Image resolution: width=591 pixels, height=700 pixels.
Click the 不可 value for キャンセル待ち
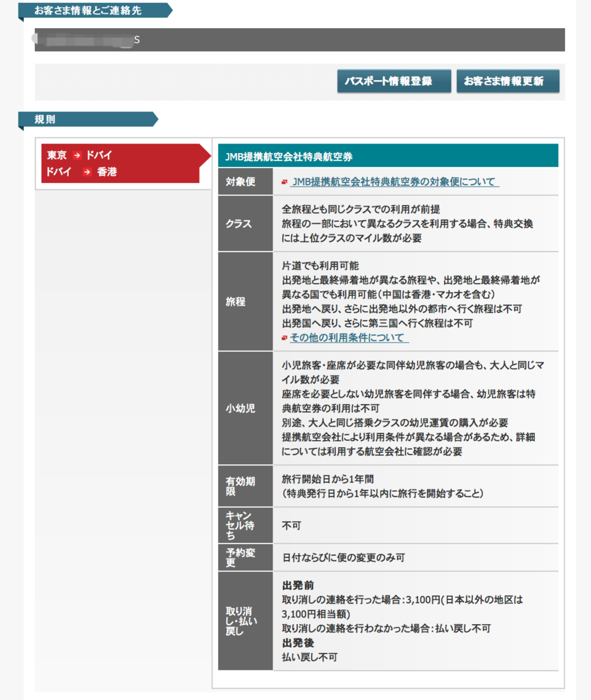292,526
